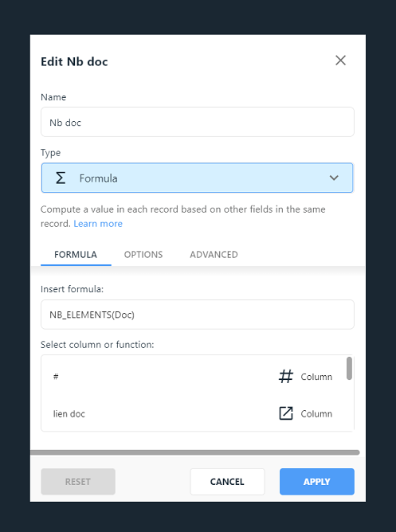Click the horizontal scrollbar above the buttons
Viewport: 396px width, 532px height.
coord(194,452)
